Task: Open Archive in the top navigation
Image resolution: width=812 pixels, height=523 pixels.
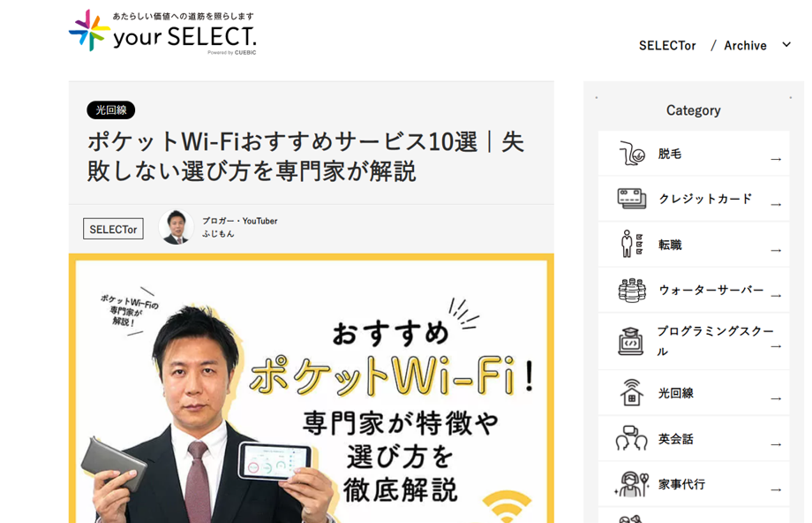Action: tap(745, 46)
